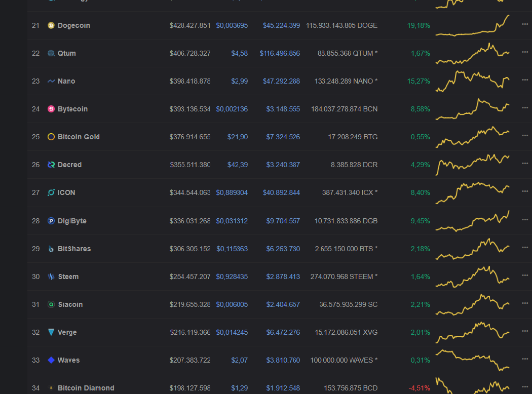
Task: Open the Waves coin page
Action: [68, 360]
